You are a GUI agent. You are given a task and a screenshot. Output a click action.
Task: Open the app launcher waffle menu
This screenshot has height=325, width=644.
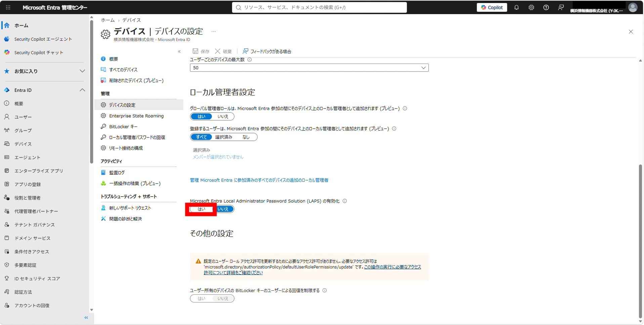pyautogui.click(x=8, y=7)
